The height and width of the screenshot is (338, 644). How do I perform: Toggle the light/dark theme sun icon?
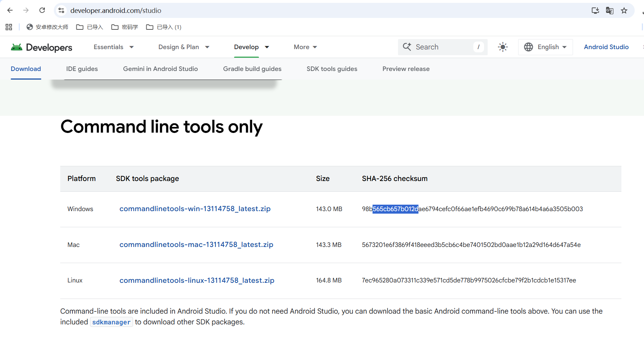(x=503, y=47)
